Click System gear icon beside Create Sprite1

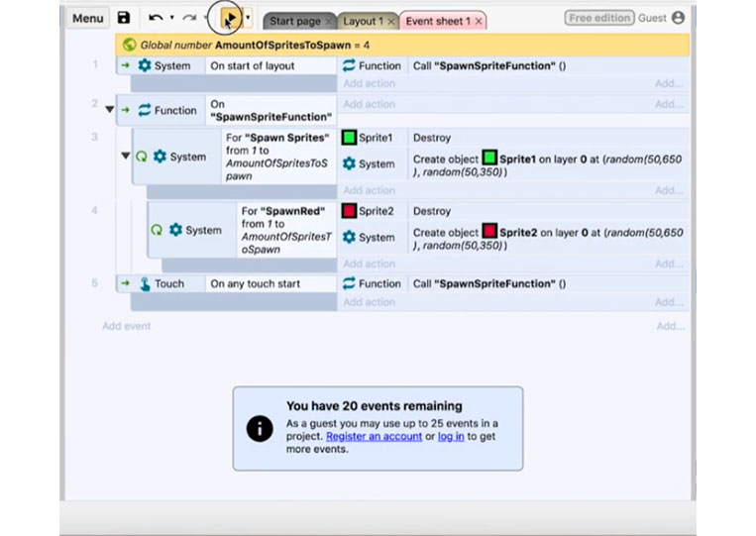(349, 163)
